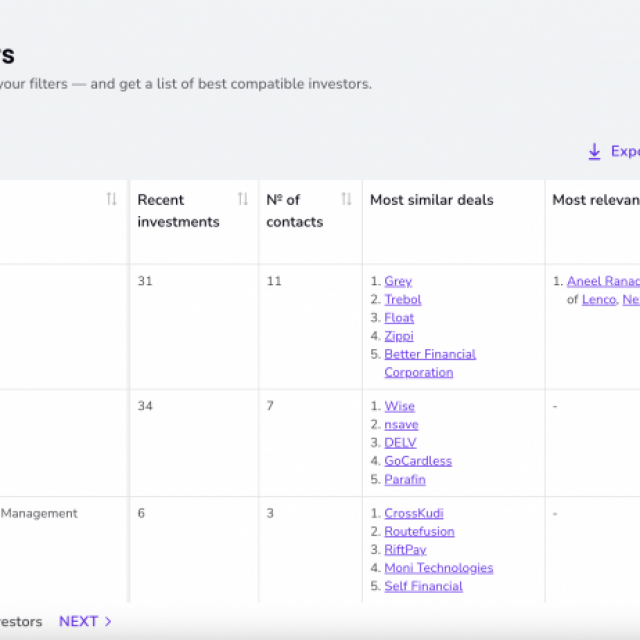Click the Management investor name text
Image resolution: width=640 pixels, height=640 pixels.
tap(39, 513)
